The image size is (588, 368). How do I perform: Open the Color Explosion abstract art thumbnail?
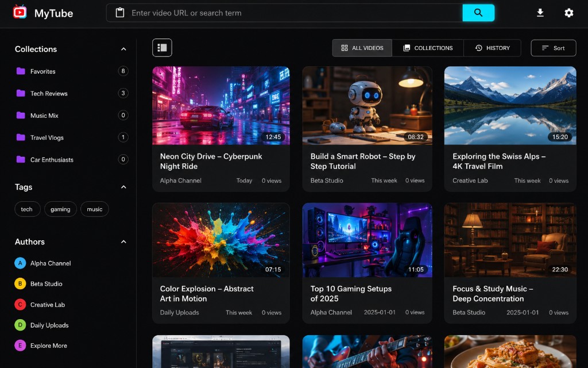click(x=221, y=240)
